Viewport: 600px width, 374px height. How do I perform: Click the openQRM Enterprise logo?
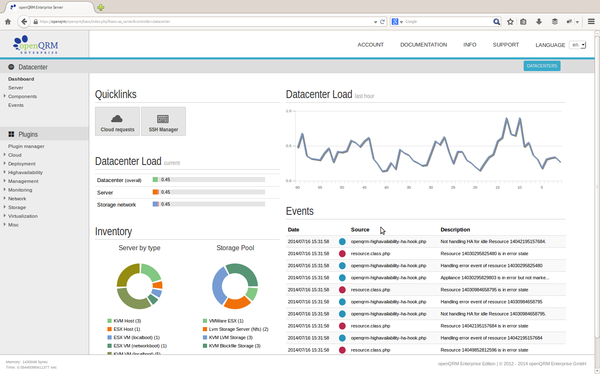point(36,44)
